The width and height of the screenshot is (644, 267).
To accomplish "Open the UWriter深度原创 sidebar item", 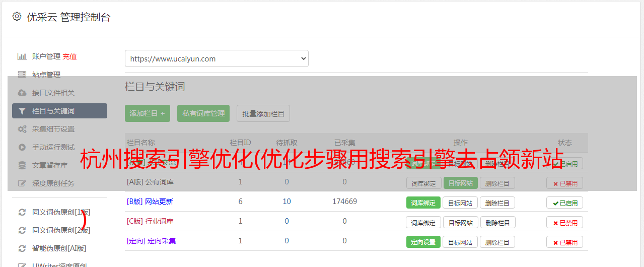I will (59, 264).
